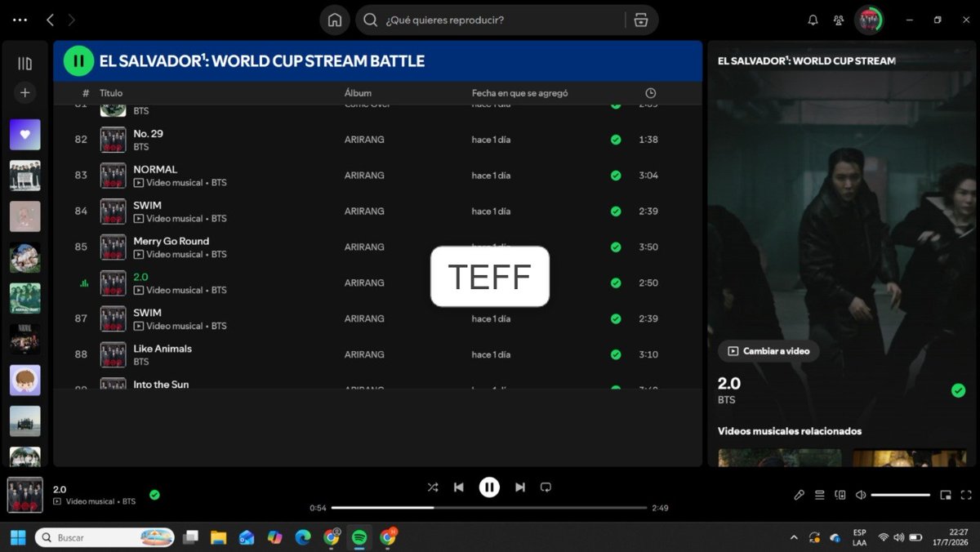Open BTS artist link under Like Animals
Viewport: 980px width, 552px height.
(141, 362)
